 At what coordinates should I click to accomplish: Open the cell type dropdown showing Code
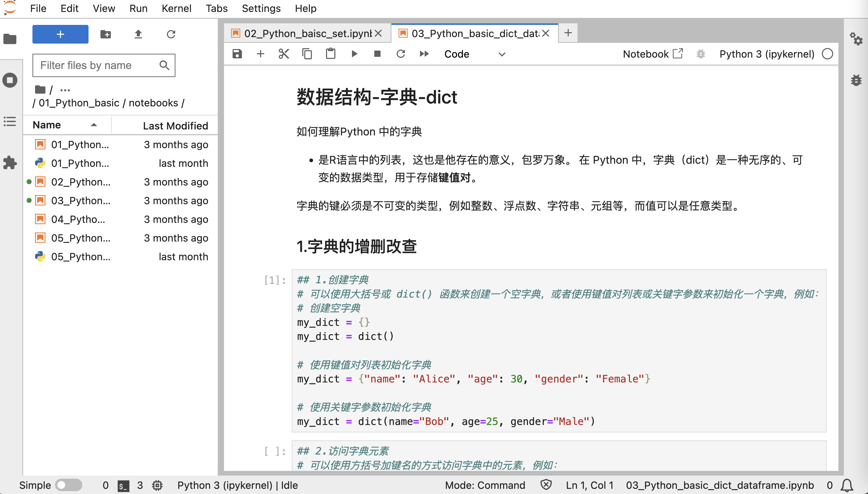pyautogui.click(x=475, y=54)
